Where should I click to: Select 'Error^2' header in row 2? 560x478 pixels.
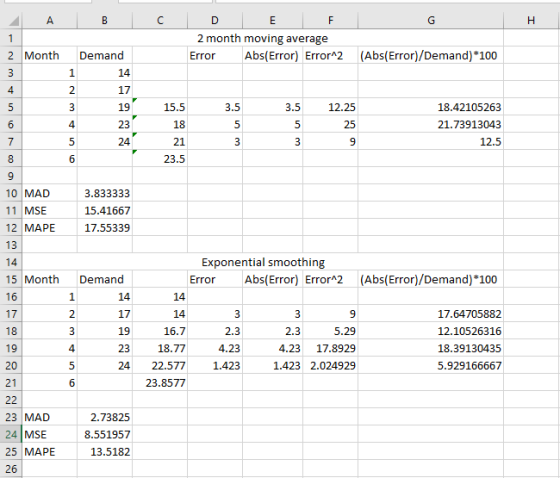330,55
